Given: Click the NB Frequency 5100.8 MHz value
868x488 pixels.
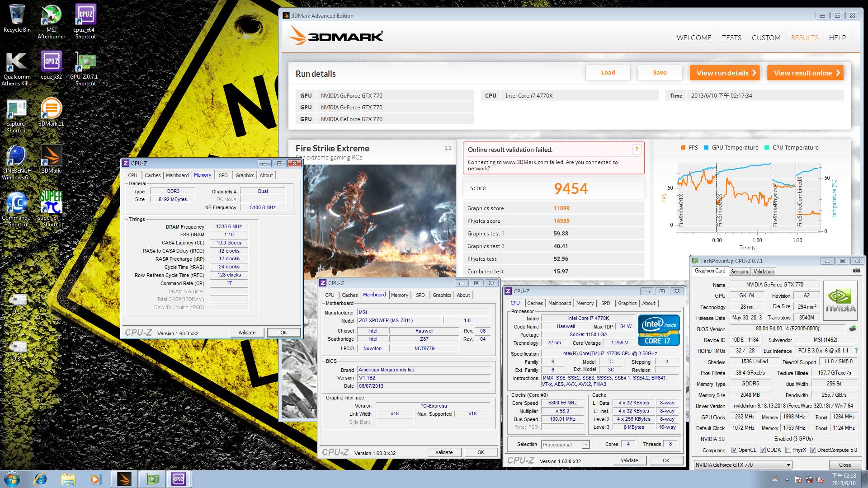Looking at the screenshot, I should tap(263, 207).
